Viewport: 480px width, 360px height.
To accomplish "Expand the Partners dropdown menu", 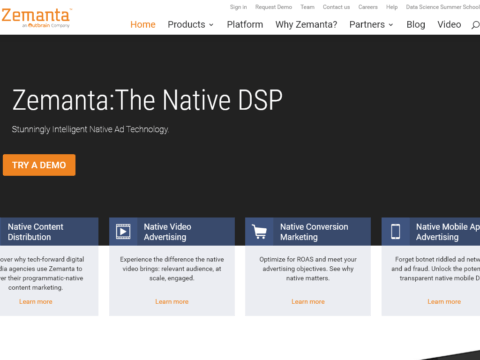I will (371, 25).
